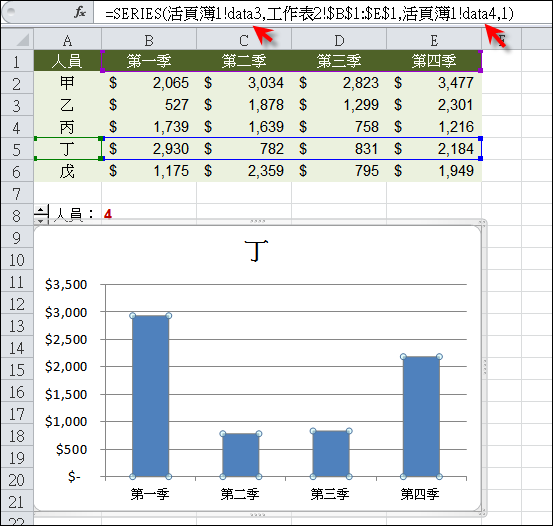Click the spinner up arrow beside 人員
The height and width of the screenshot is (526, 553).
click(x=41, y=210)
